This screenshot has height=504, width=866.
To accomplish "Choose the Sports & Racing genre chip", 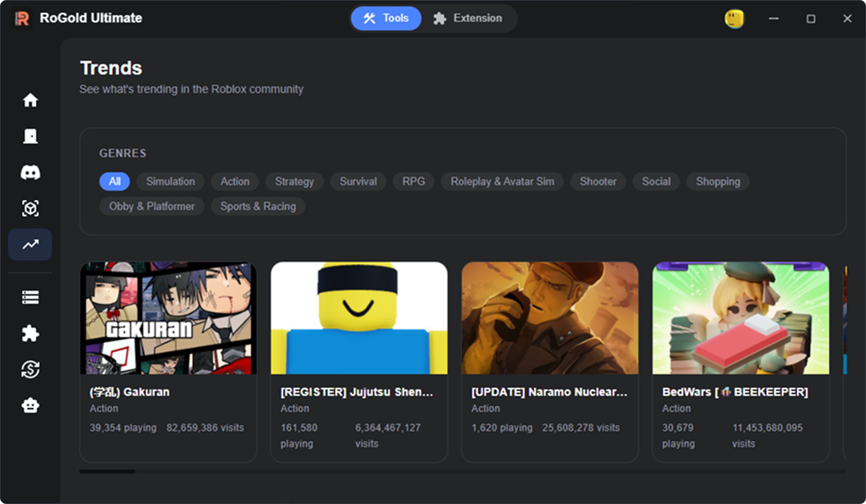I will [x=258, y=206].
